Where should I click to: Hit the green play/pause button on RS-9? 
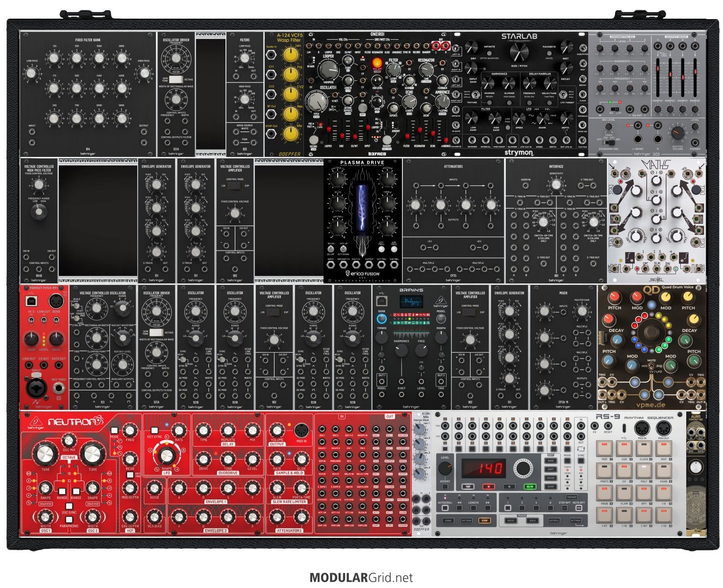pos(530,486)
